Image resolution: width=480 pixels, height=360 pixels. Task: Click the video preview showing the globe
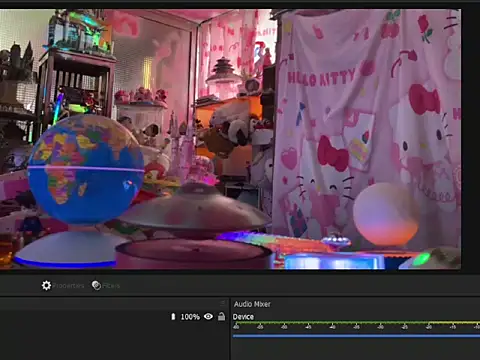tap(230, 139)
